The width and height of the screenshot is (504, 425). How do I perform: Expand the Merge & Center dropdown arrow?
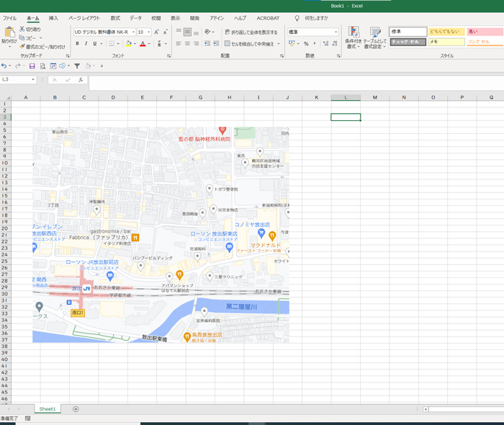(279, 43)
